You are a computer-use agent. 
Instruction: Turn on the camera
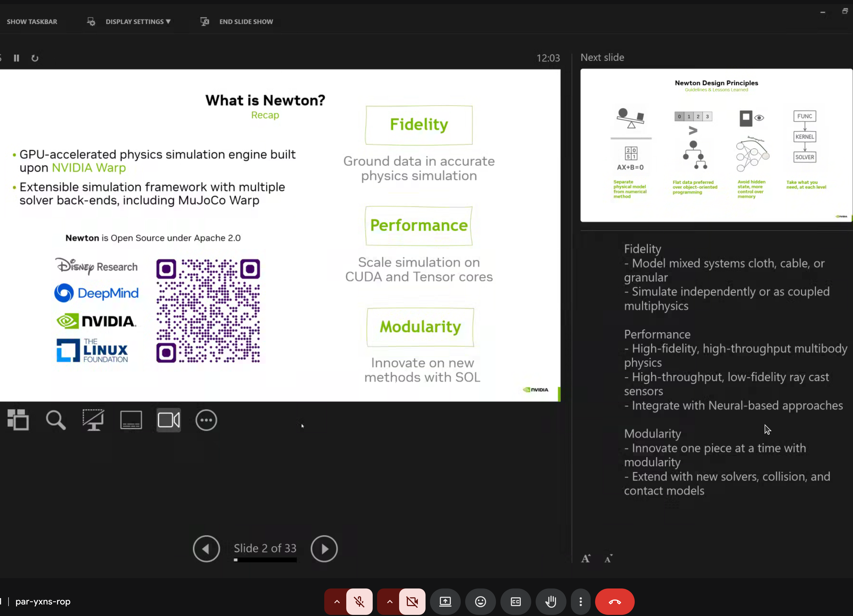coord(412,602)
